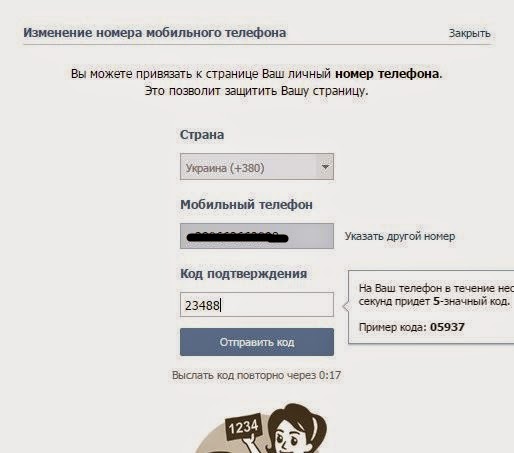Open the Украина (+380) country dropdown
Viewport: 514px width, 453px height.
tap(257, 167)
